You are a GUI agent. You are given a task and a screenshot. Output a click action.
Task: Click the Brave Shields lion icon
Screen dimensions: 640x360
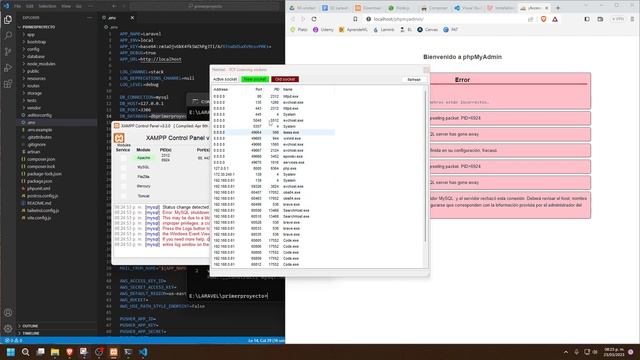pos(543,19)
